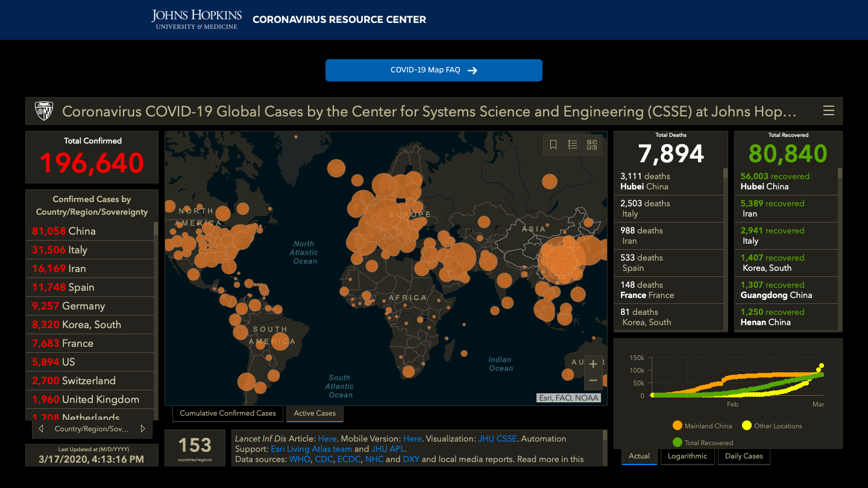868x488 pixels.
Task: Select the Logarithmic chart tab
Action: [x=687, y=456]
